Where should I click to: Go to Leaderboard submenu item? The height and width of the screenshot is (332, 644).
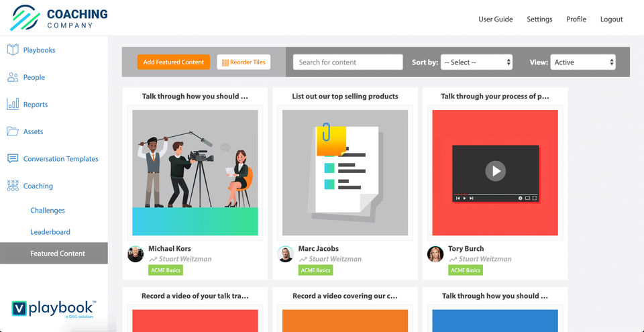pos(50,232)
